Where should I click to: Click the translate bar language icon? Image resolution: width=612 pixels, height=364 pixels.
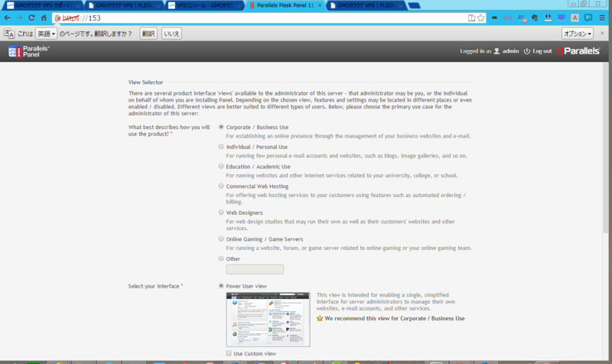coord(9,34)
